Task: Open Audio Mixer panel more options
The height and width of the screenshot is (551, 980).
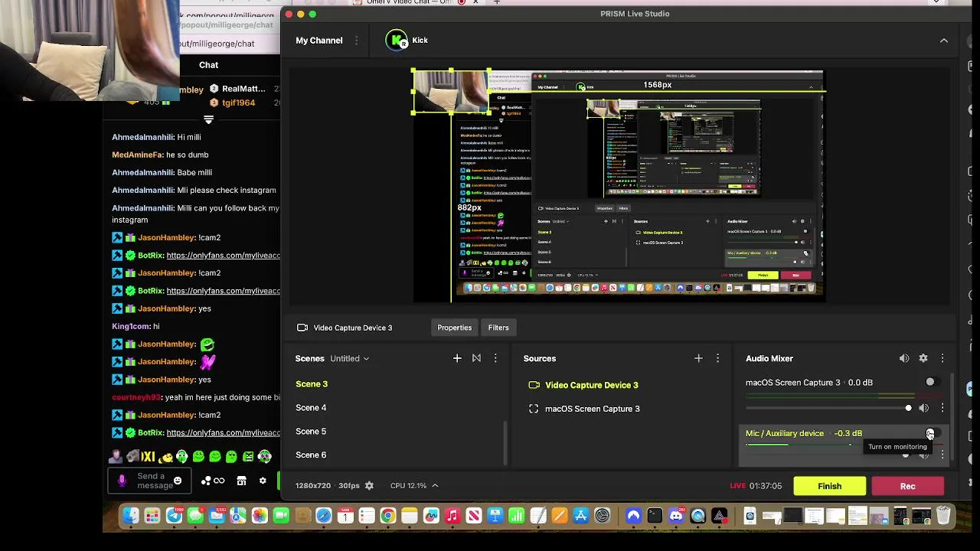Action: click(x=942, y=358)
